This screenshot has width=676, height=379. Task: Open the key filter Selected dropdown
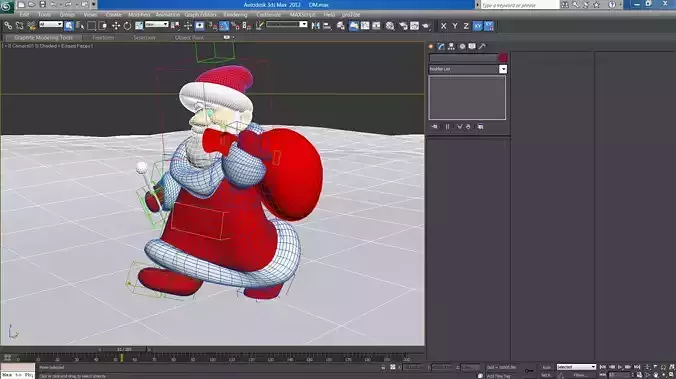pos(576,367)
